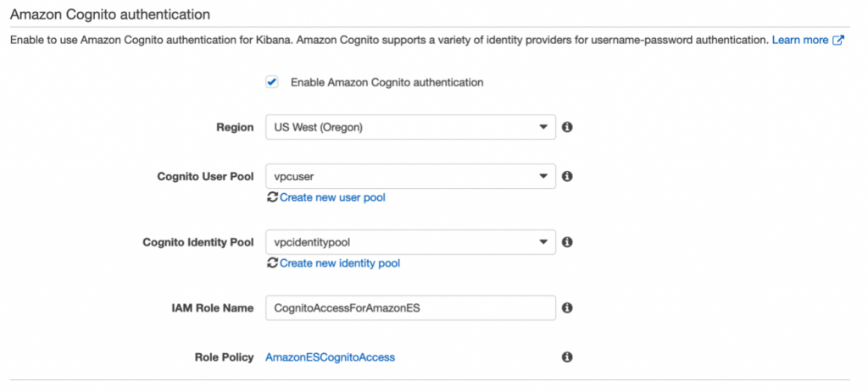868x392 pixels.
Task: Uncheck the Enable Amazon Cognito authentication checkbox
Action: (x=272, y=82)
